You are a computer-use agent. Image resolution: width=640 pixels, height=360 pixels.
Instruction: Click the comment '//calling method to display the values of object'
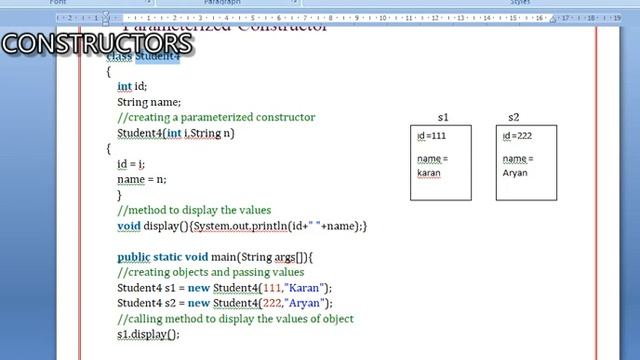(x=236, y=318)
